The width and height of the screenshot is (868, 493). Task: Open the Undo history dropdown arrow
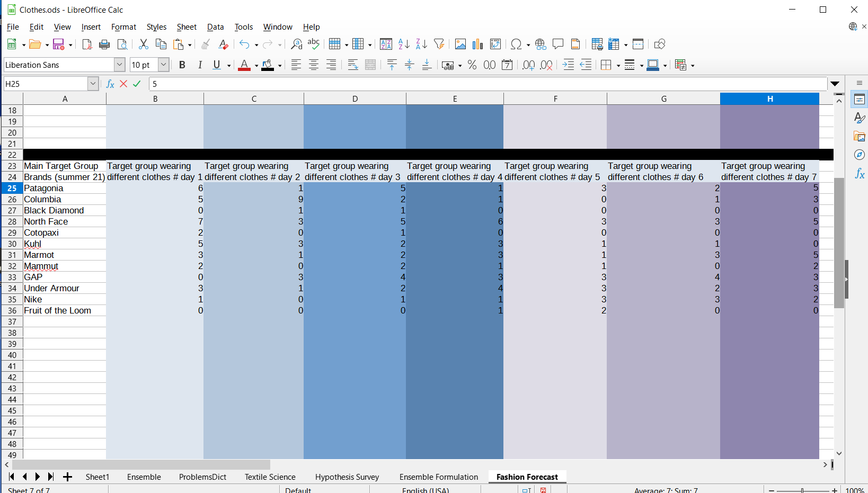[x=256, y=45]
